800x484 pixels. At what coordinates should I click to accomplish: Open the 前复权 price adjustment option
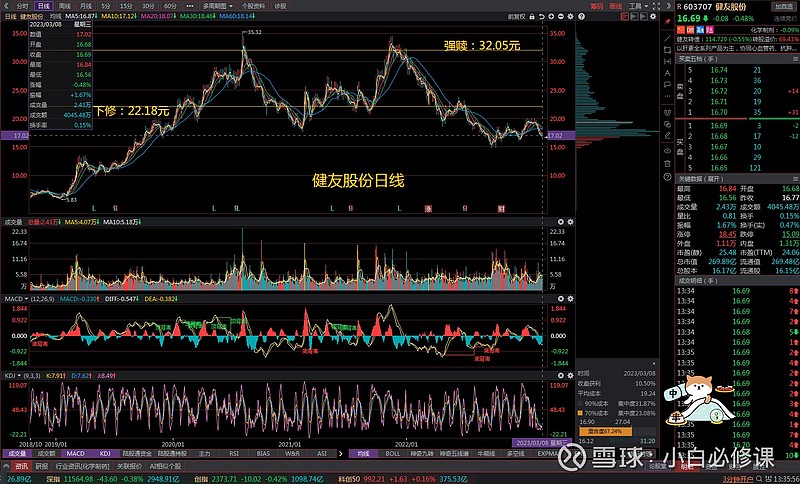516,17
